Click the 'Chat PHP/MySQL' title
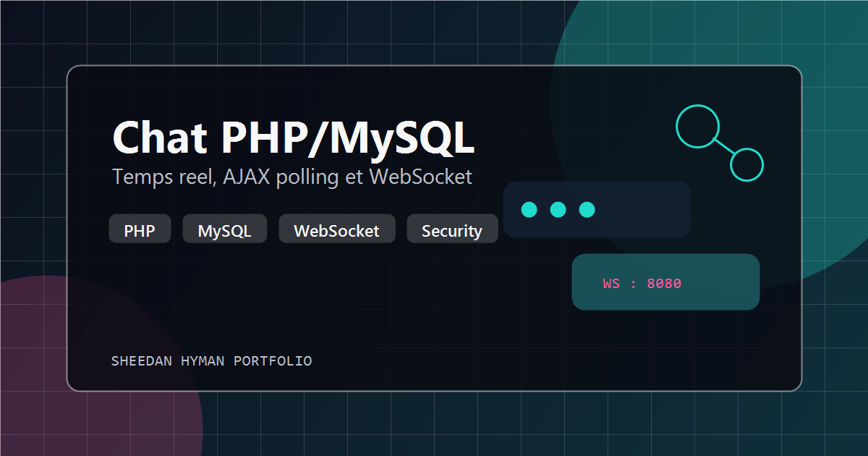 click(294, 138)
